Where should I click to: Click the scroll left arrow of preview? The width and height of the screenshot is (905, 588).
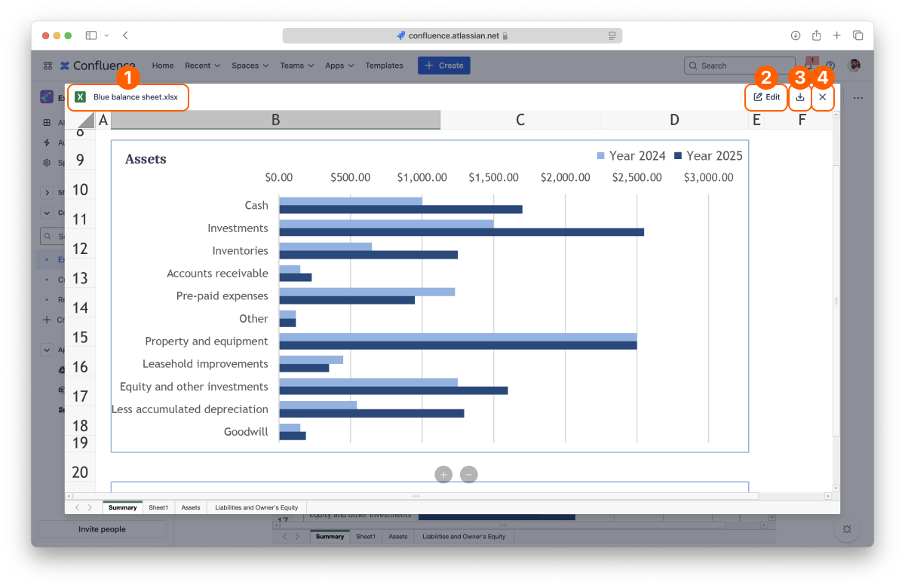pyautogui.click(x=69, y=496)
